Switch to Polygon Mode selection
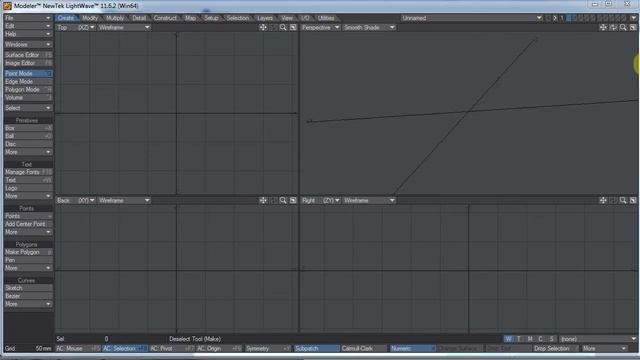This screenshot has height=360, width=640. [x=28, y=89]
